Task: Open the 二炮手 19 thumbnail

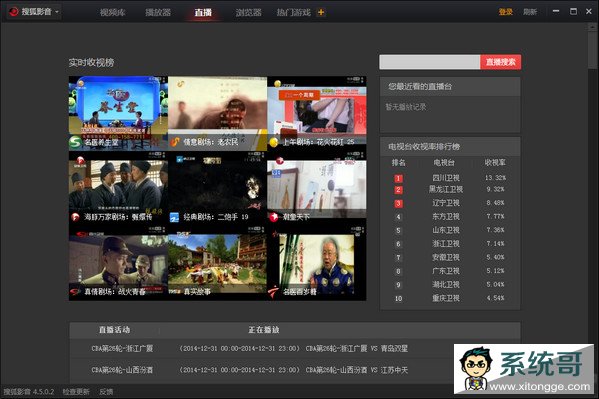Action: point(217,188)
